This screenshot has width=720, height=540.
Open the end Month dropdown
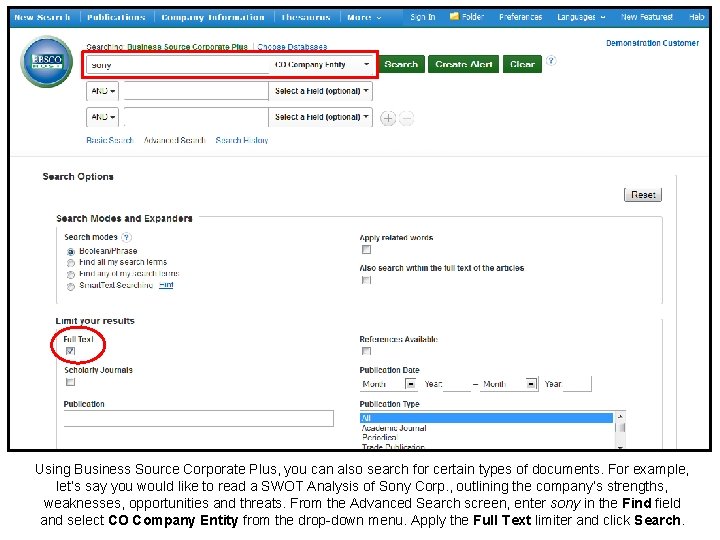tap(509, 384)
